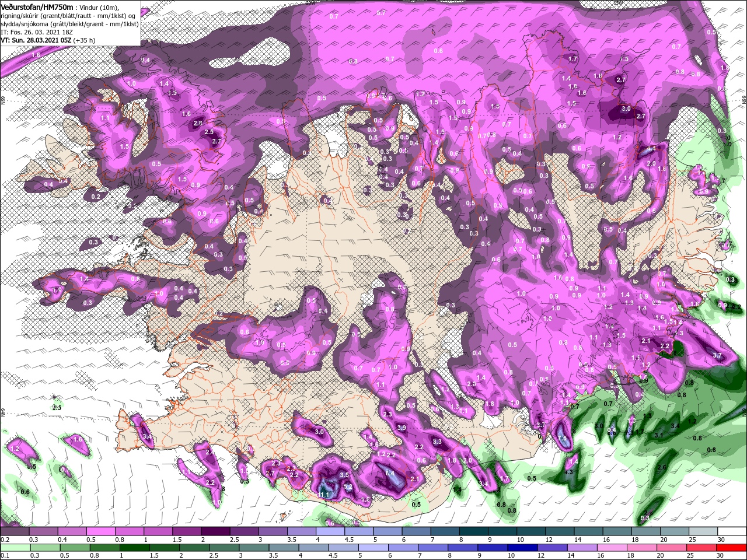This screenshot has height=560, width=747.
Task: Click the 'Vindur (10m)' text in the header
Action: click(99, 7)
